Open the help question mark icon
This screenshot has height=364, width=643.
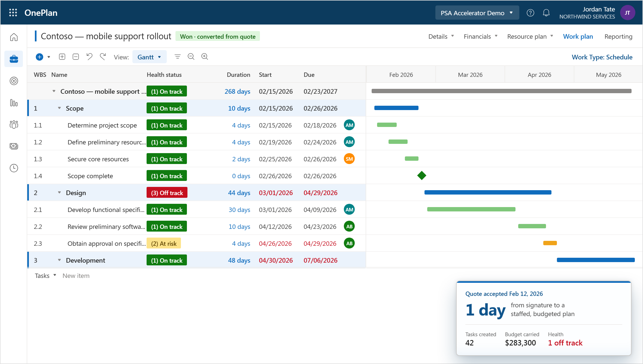coord(530,13)
